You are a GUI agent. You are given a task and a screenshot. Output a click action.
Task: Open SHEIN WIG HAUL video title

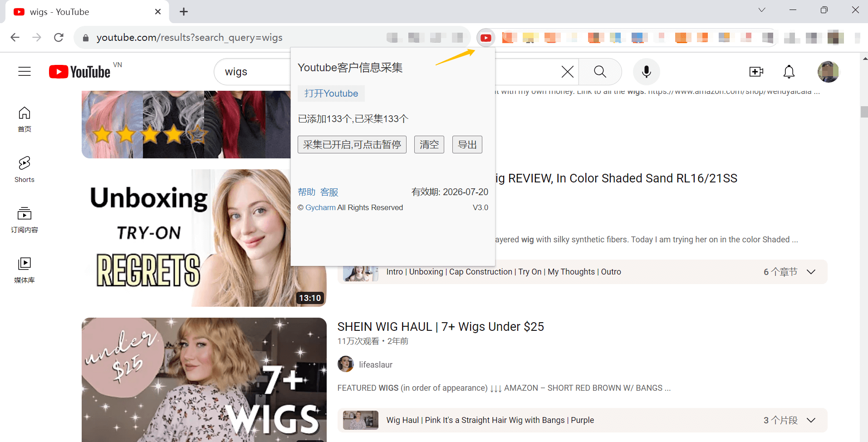(441, 327)
